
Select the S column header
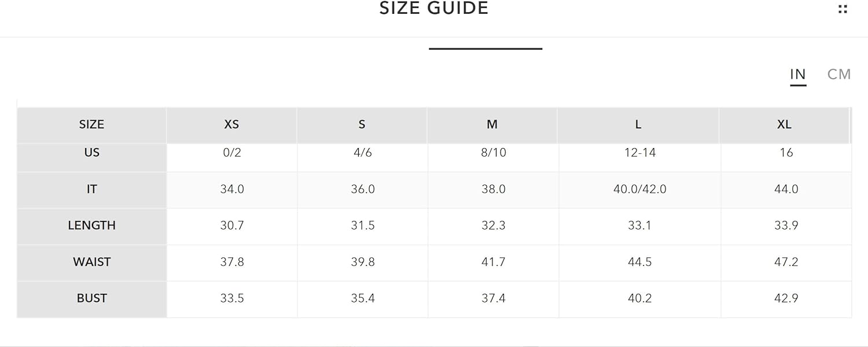(x=362, y=125)
